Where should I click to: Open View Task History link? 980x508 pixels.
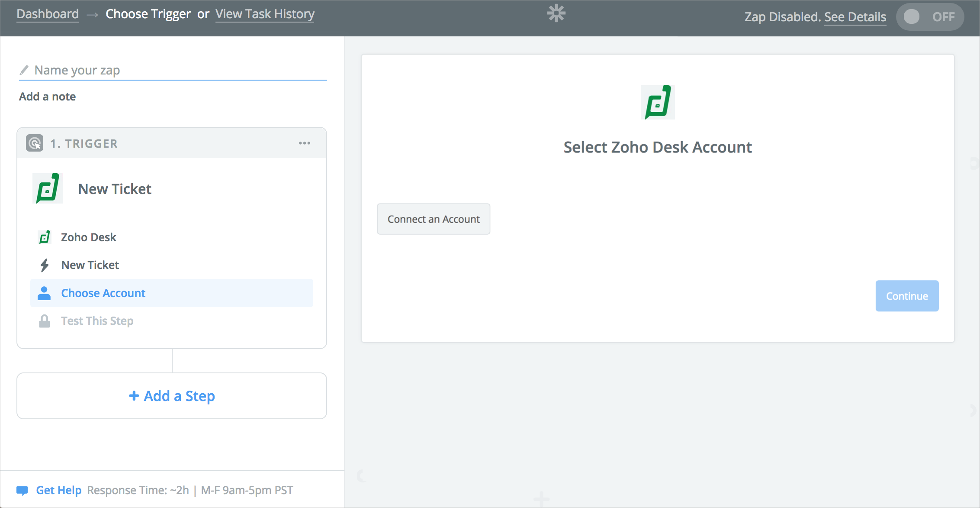click(x=265, y=14)
